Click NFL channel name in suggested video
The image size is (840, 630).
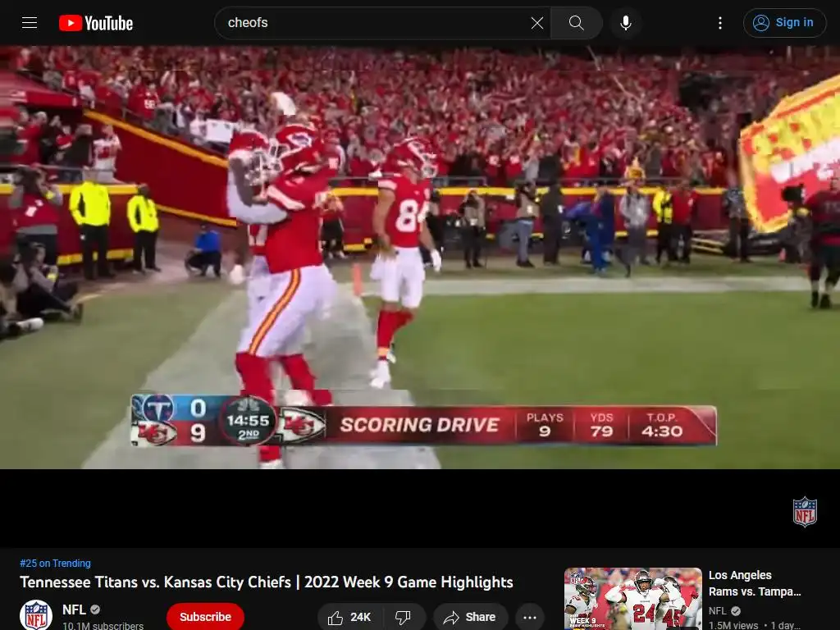pyautogui.click(x=717, y=610)
